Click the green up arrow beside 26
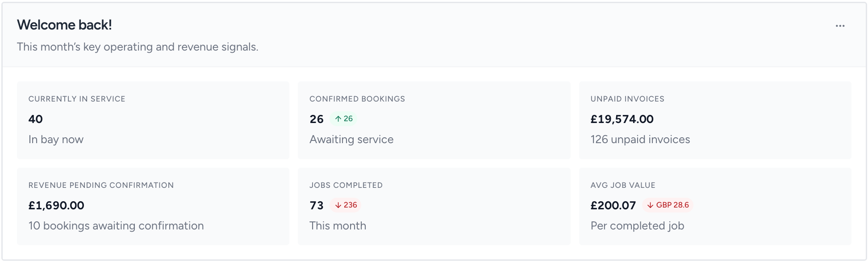 [338, 119]
